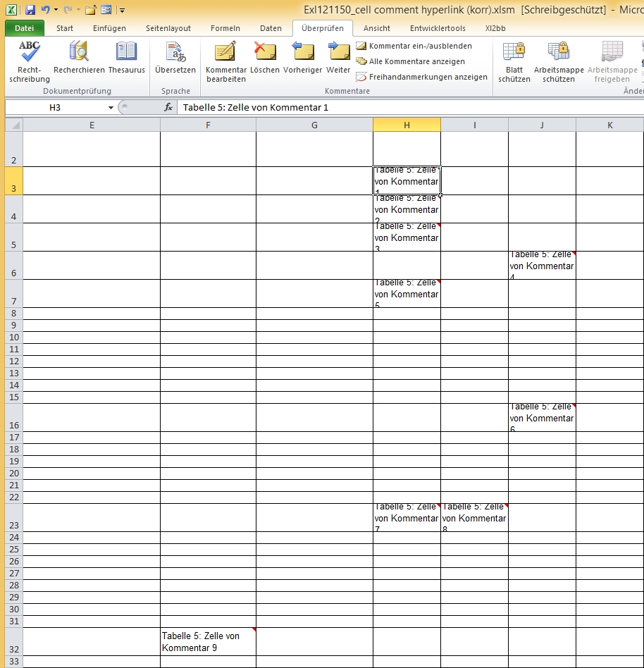
Task: Run the Rechtschreibung spell check
Action: tap(30, 61)
